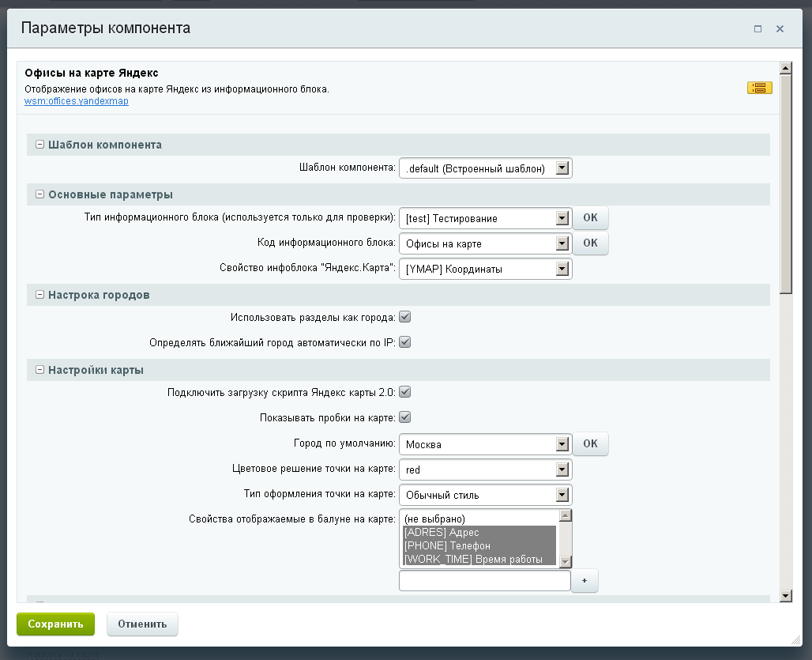Collapse the Основные параметры section
The width and height of the screenshot is (812, 660).
[x=39, y=194]
